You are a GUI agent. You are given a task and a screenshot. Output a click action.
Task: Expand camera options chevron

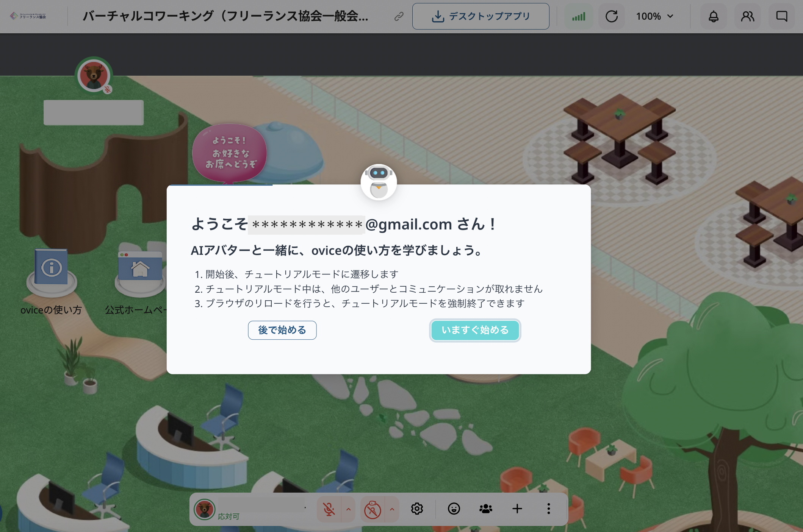(x=392, y=509)
